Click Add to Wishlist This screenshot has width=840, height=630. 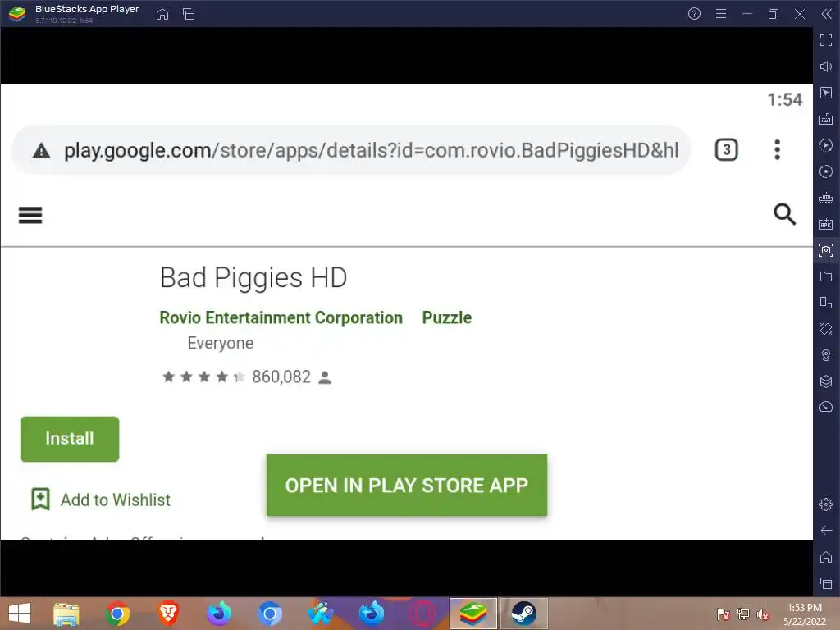pyautogui.click(x=101, y=500)
